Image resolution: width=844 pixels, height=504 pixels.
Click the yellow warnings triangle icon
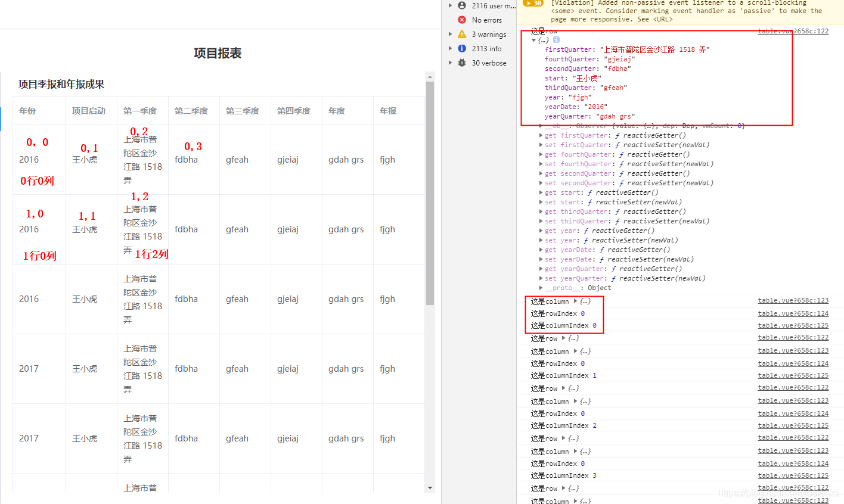tap(462, 34)
